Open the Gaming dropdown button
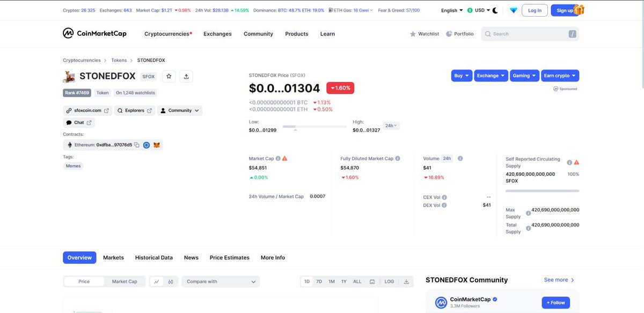Screen dimensions: 644x313 524,76
